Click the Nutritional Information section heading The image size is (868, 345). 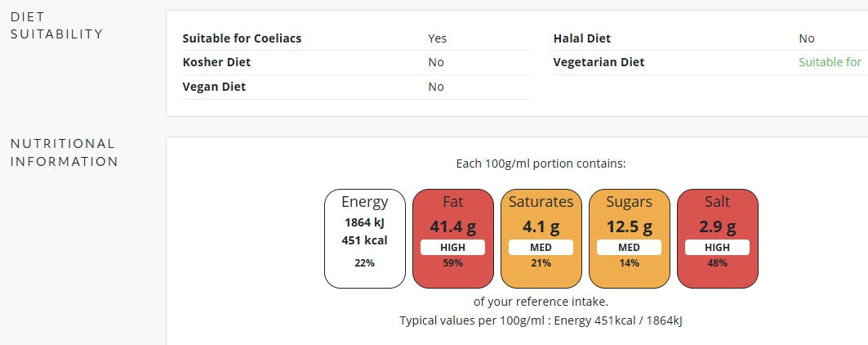tap(64, 152)
